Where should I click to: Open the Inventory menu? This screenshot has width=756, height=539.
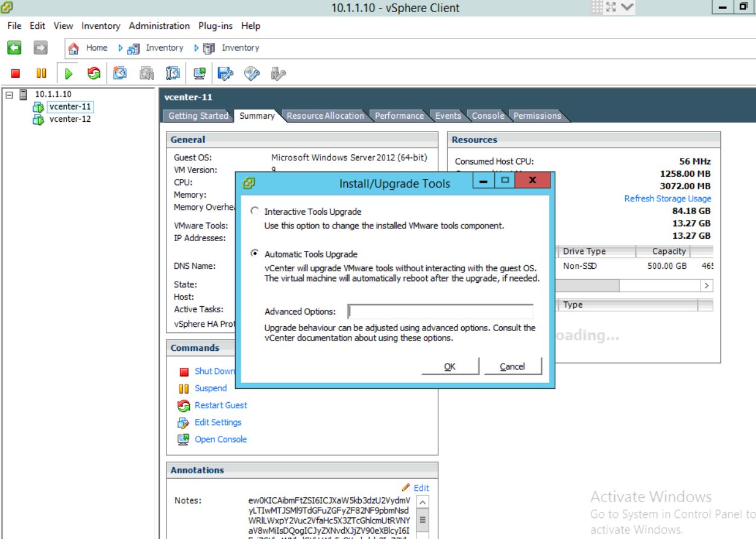pos(100,25)
